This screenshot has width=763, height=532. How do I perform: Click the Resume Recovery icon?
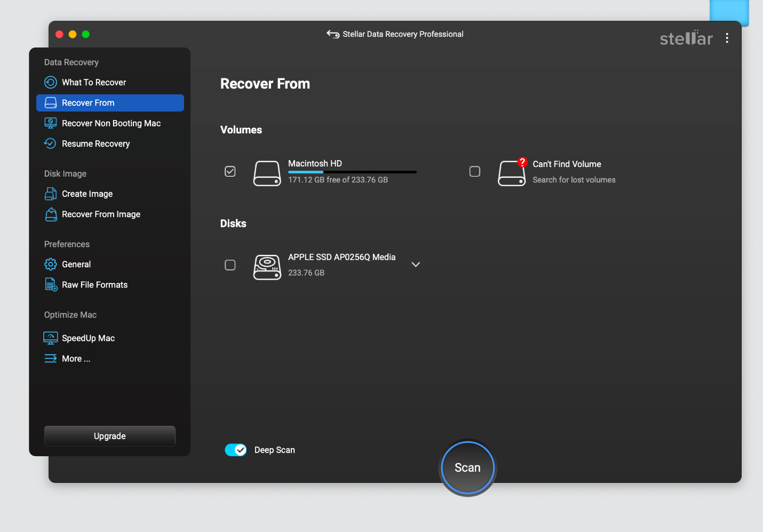tap(50, 144)
